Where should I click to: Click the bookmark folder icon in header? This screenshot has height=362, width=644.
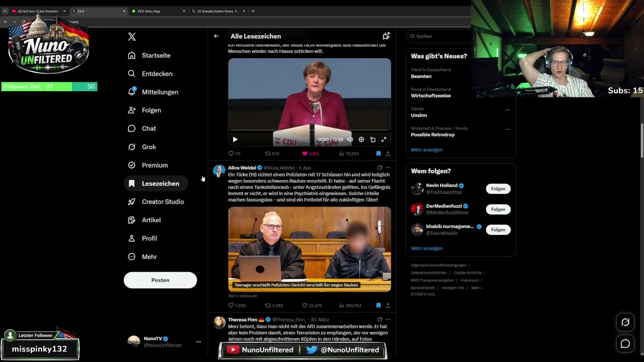click(386, 36)
